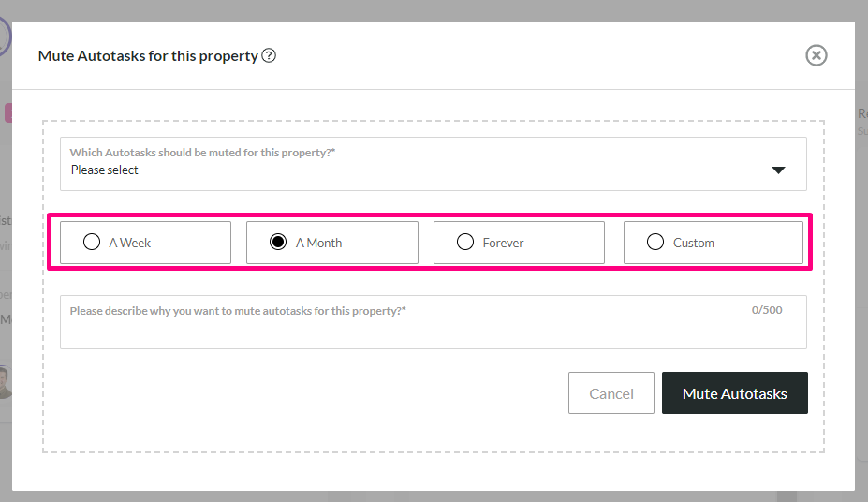Click the help question mark icon beside the title
Image resolution: width=868 pixels, height=502 pixels.
pos(269,55)
